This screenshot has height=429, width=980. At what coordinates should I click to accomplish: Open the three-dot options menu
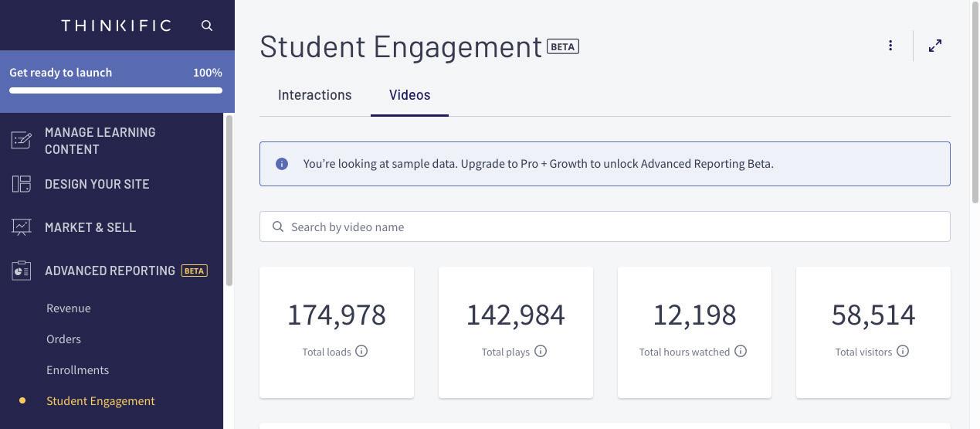pyautogui.click(x=890, y=46)
